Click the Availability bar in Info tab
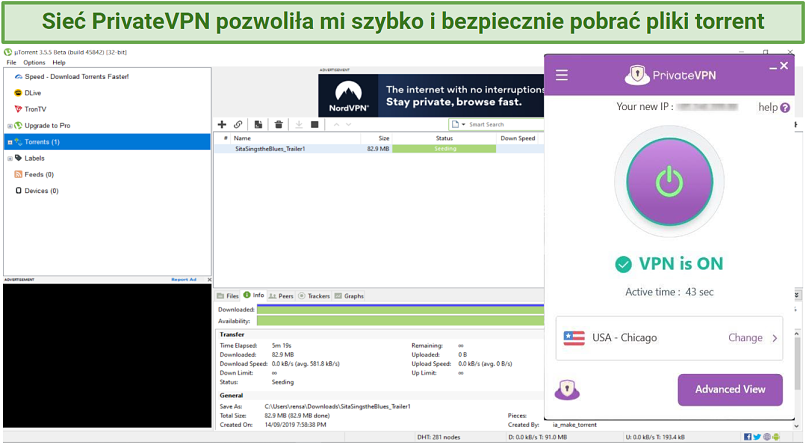This screenshot has width=806, height=445. (400, 321)
